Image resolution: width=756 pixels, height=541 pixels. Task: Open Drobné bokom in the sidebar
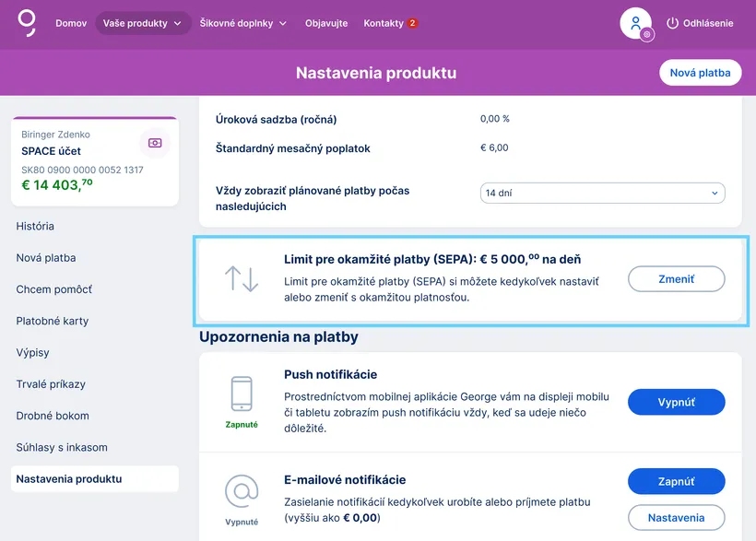(53, 416)
